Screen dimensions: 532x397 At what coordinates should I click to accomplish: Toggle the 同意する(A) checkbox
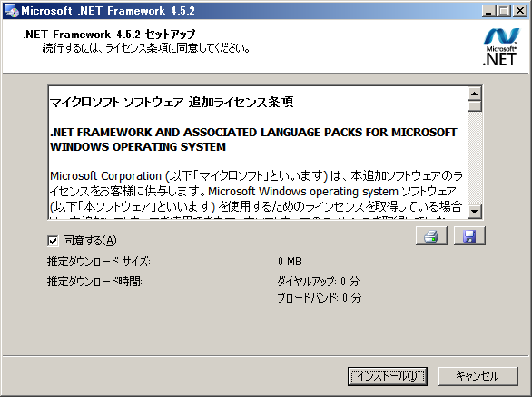tap(53, 241)
